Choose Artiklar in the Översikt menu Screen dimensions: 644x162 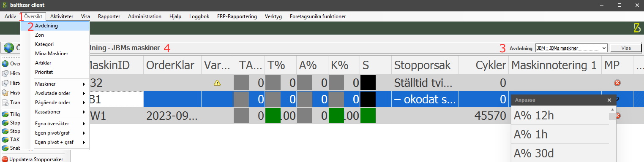coord(55,63)
